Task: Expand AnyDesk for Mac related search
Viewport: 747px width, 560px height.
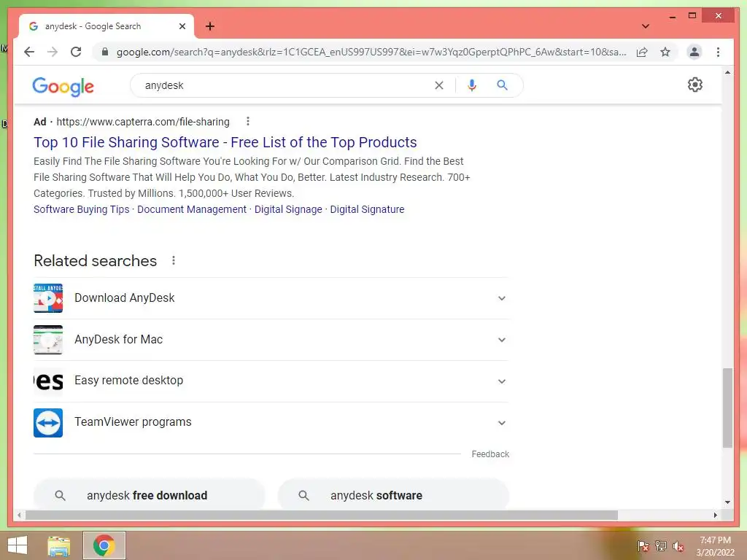Action: coord(502,340)
